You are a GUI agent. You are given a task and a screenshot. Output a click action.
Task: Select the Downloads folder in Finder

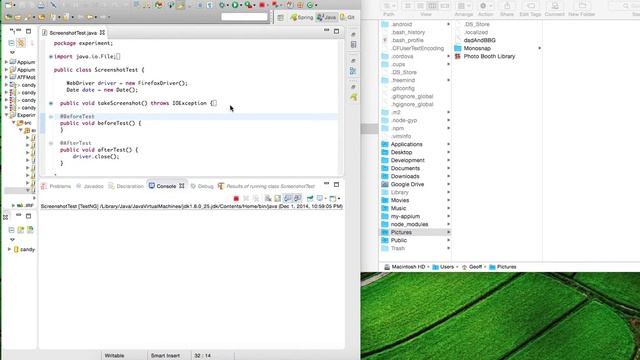pyautogui.click(x=416, y=176)
